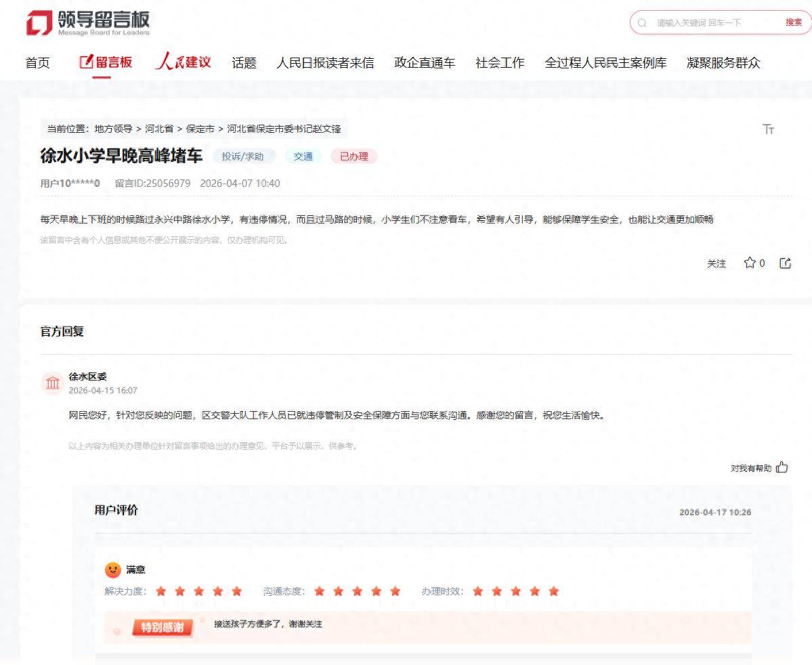
Task: Click breadcrumb 河北省保定市委书记赵文锋
Action: tap(284, 129)
